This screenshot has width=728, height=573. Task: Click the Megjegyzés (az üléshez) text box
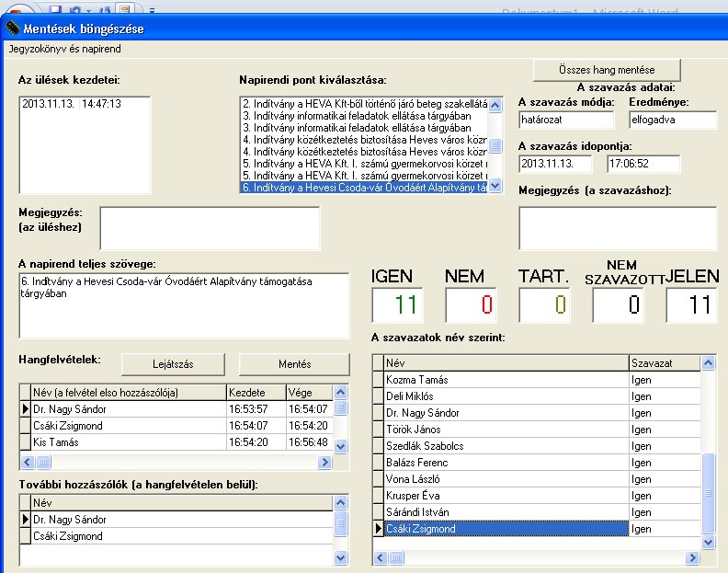pos(210,229)
